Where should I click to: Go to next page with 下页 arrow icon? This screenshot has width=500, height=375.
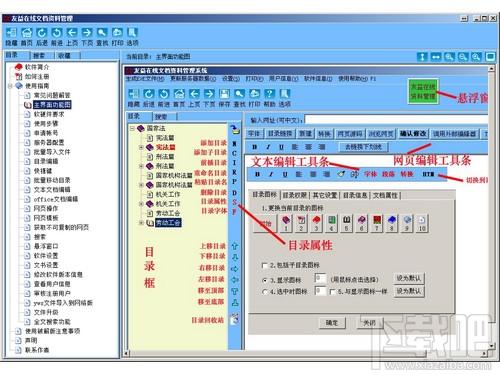tap(87, 32)
